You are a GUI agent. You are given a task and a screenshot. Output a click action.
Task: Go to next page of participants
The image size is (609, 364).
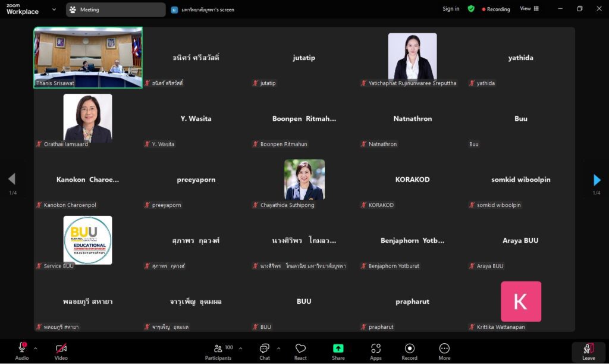click(x=597, y=180)
